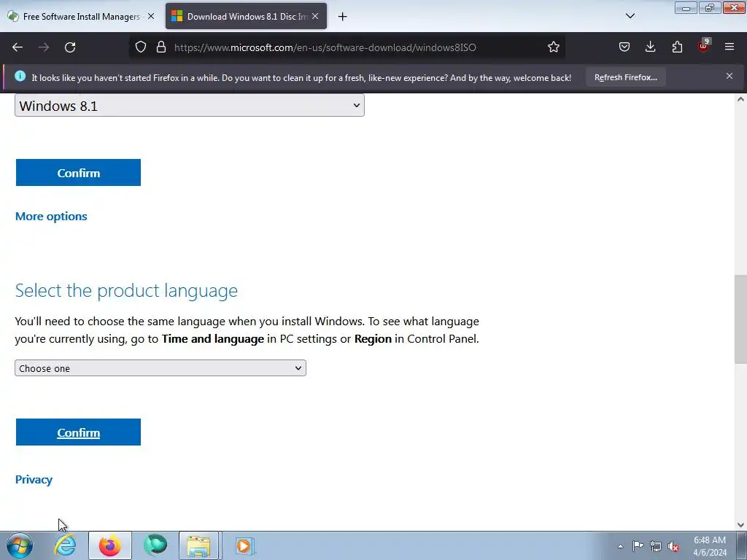Close the Download Windows 8.1 tab
This screenshot has height=560, width=747.
tap(315, 16)
